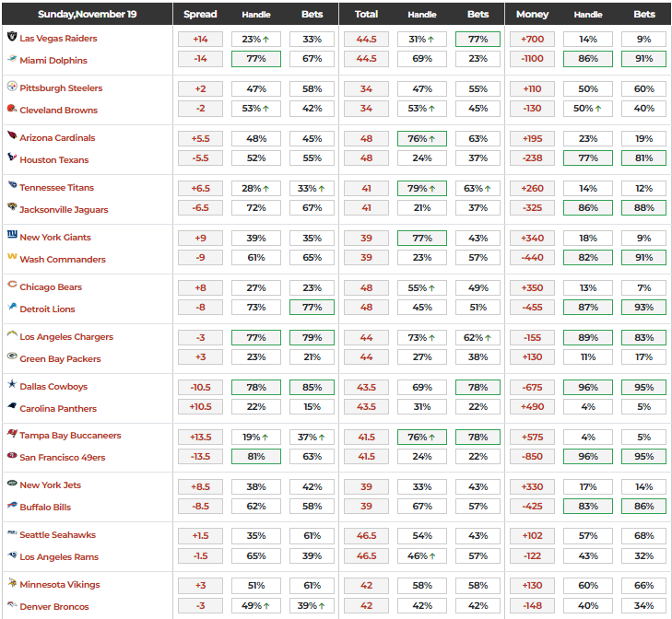672x619 pixels.
Task: Click the New York Giants logo icon
Action: coord(12,234)
